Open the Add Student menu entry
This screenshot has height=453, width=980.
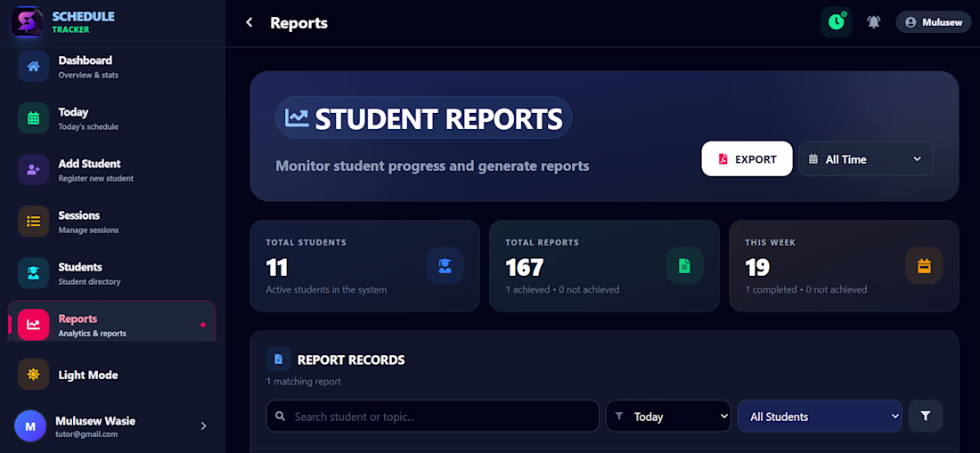[112, 170]
